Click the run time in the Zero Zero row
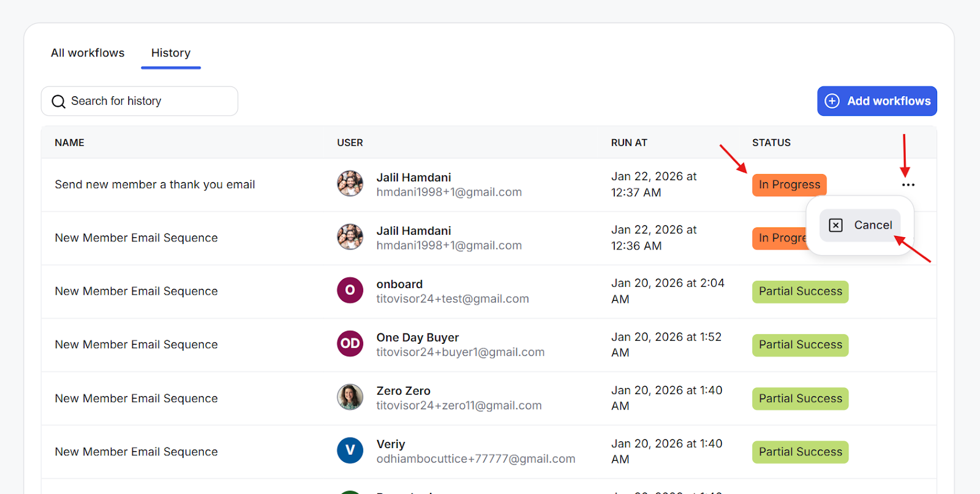 [x=667, y=398]
